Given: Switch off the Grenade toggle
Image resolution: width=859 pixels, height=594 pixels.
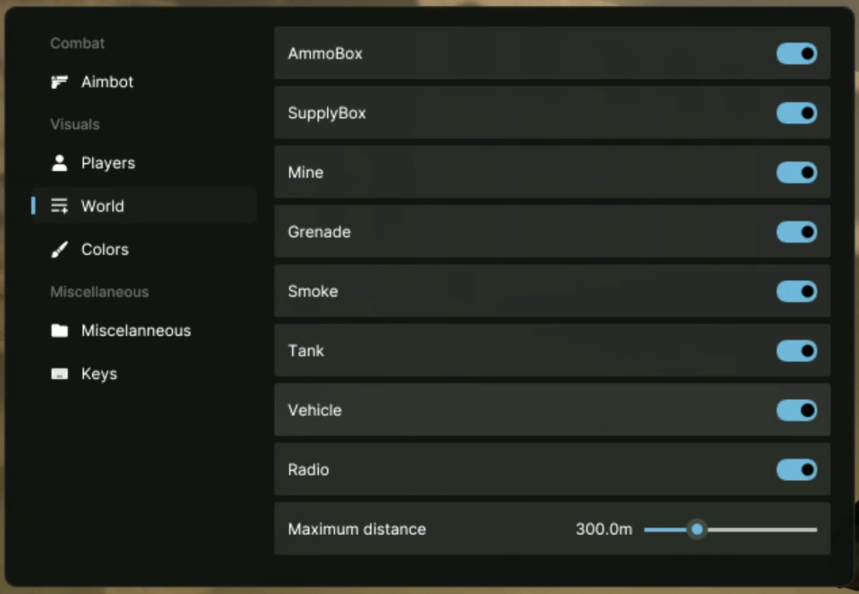Looking at the screenshot, I should coord(796,232).
